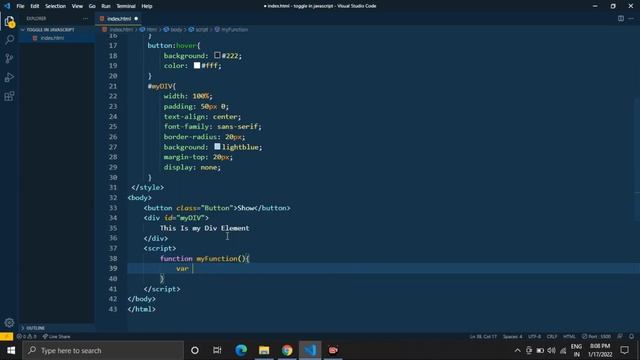Open the Go menu
This screenshot has height=360, width=640.
[x=92, y=6]
